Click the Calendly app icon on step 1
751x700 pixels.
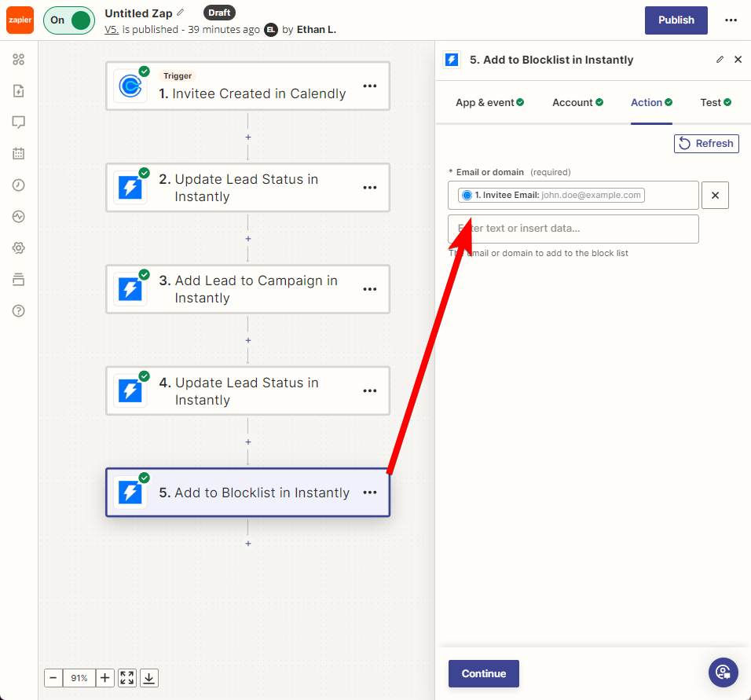pos(130,86)
